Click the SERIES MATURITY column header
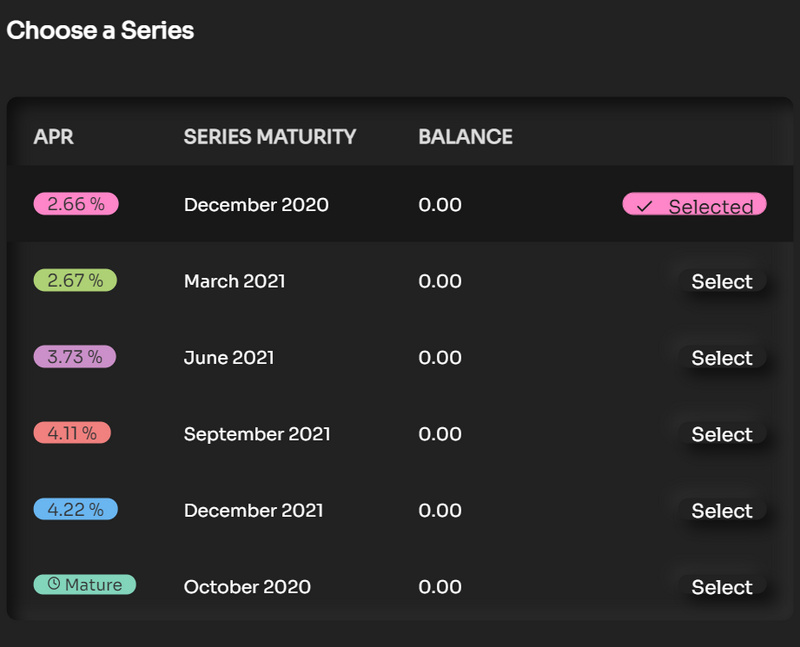This screenshot has width=800, height=647. [270, 137]
